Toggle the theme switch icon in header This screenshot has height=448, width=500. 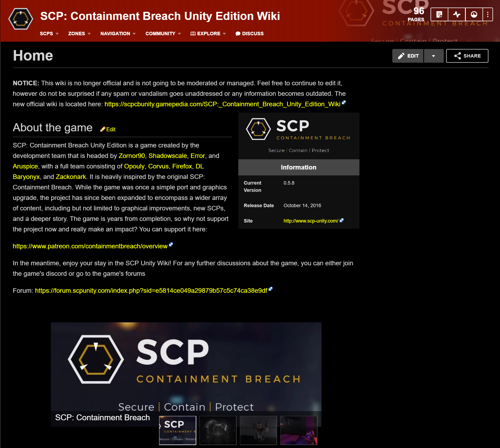click(x=474, y=14)
